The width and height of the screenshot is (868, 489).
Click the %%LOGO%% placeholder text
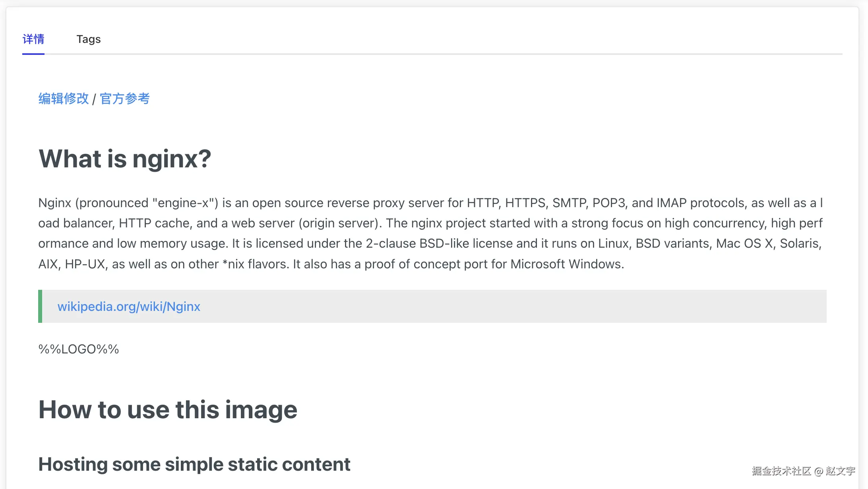[78, 349]
